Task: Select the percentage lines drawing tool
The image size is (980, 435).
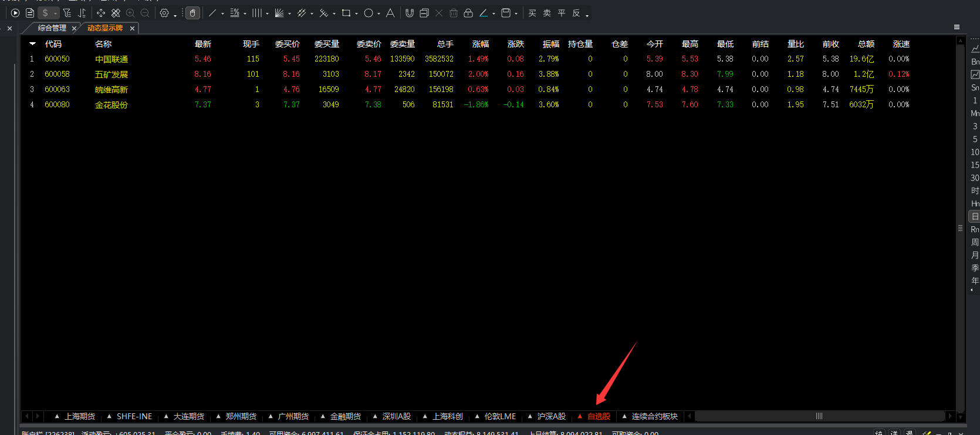Action: (x=235, y=13)
